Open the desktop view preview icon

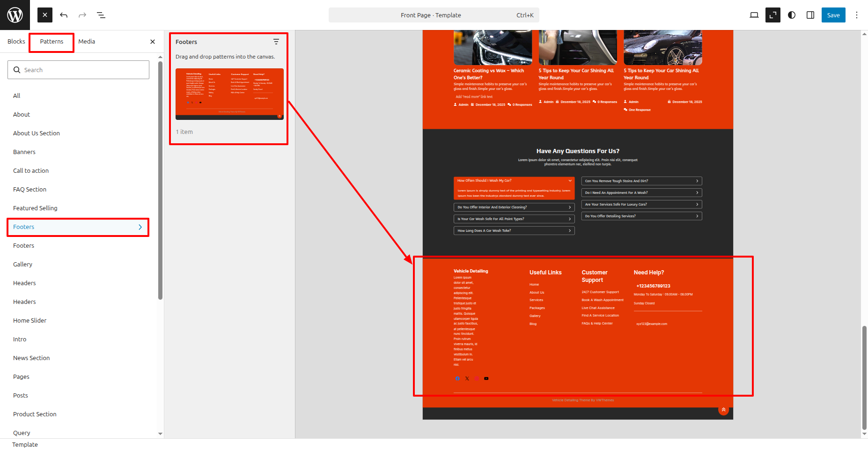(754, 15)
